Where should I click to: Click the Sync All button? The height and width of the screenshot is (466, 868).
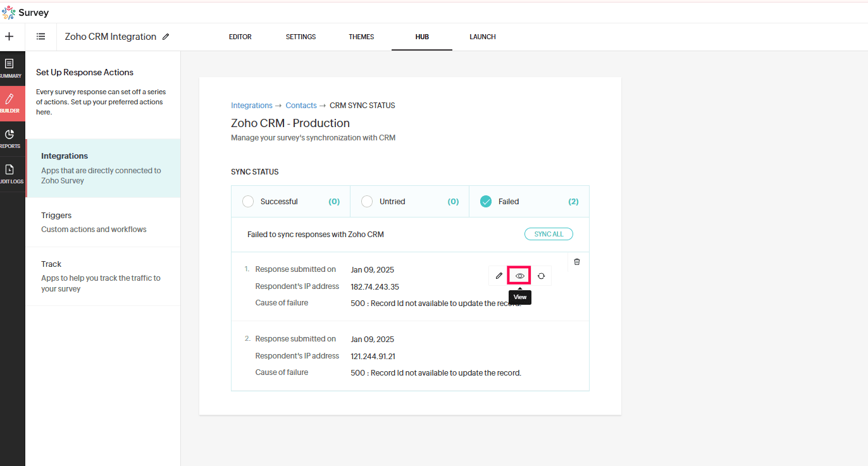click(549, 234)
